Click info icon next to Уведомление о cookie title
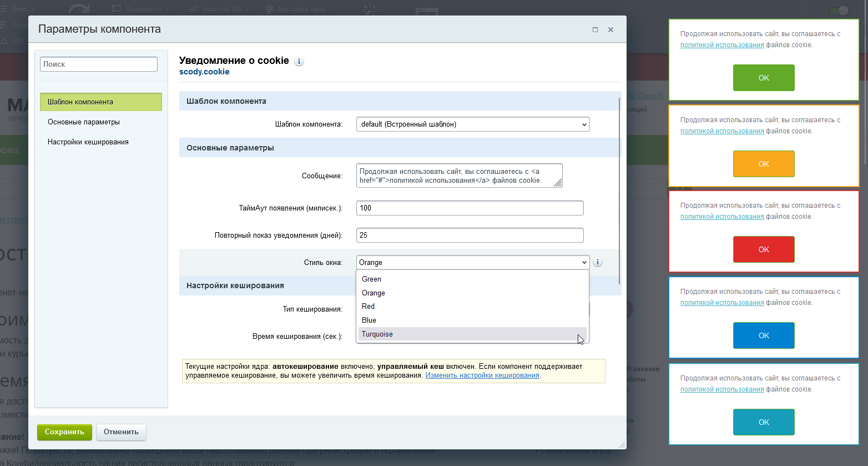The height and width of the screenshot is (466, 868). coord(299,62)
